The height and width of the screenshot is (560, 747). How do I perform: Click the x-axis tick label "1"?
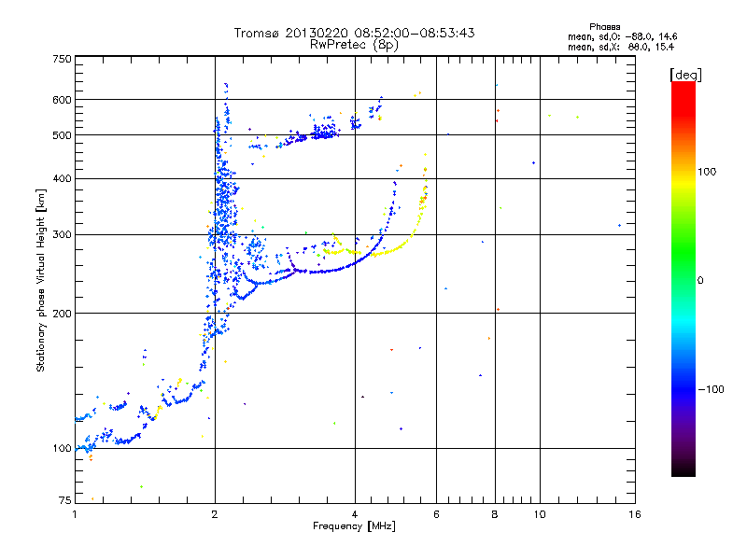click(x=75, y=514)
